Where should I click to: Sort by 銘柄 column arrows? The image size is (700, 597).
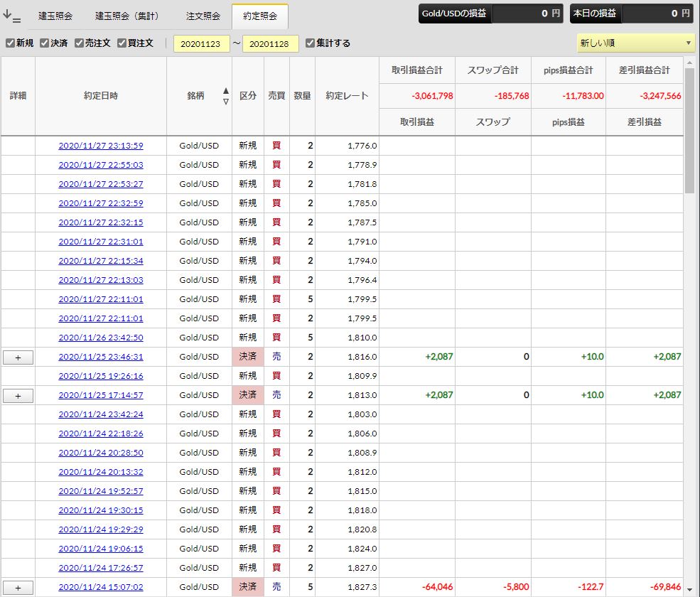point(226,96)
